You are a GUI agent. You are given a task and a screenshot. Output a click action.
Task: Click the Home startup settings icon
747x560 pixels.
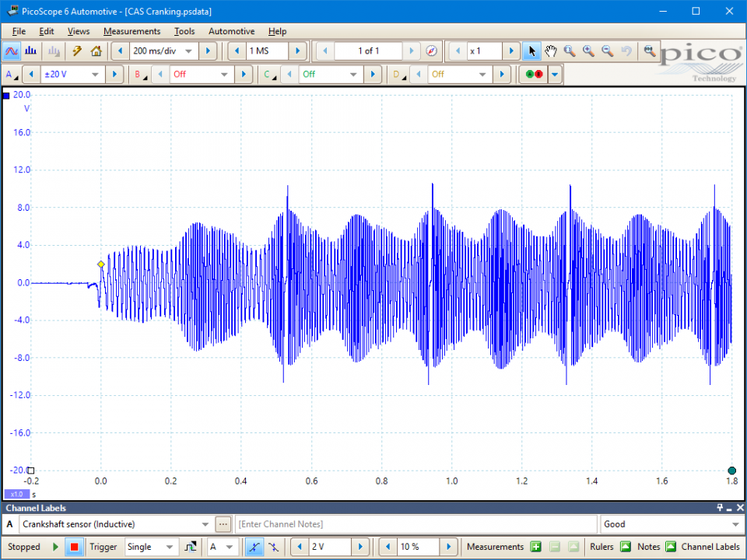coord(96,51)
